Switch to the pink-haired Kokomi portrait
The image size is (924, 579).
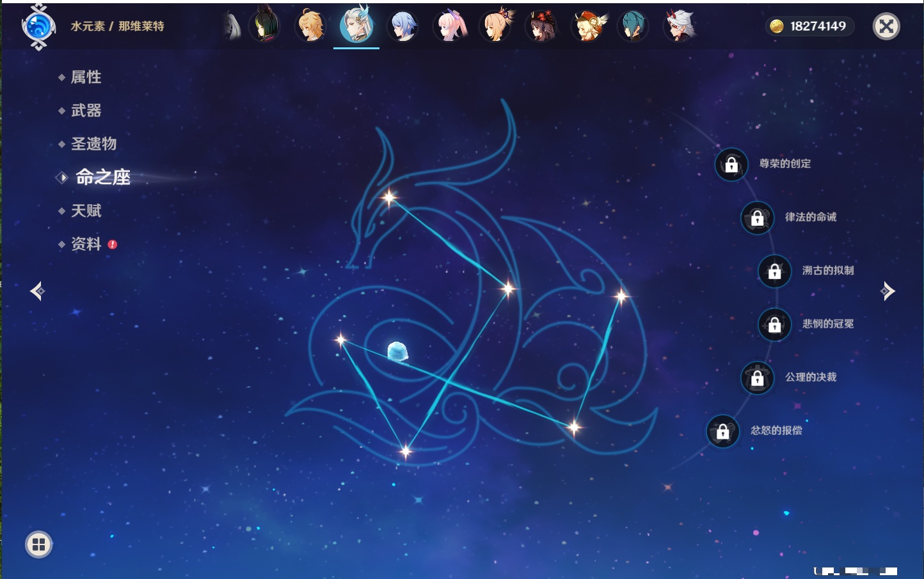click(x=450, y=26)
